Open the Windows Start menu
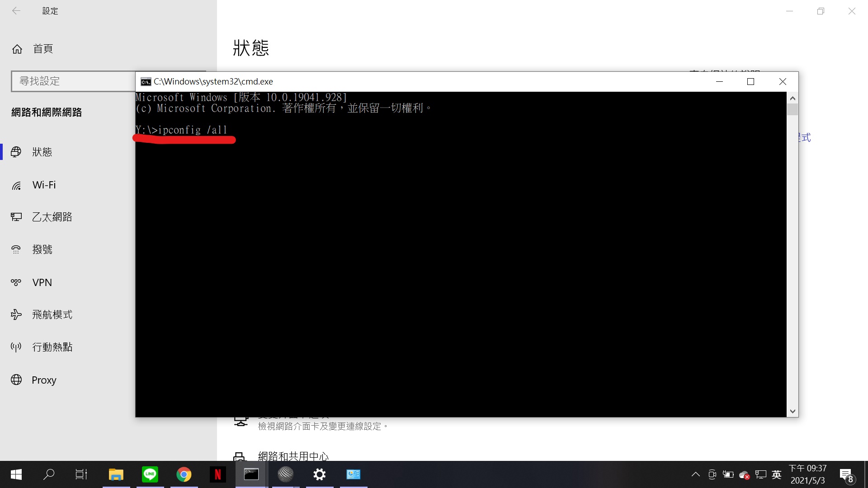868x488 pixels. (x=16, y=474)
